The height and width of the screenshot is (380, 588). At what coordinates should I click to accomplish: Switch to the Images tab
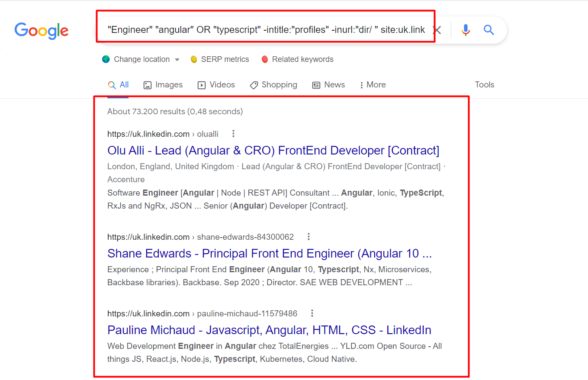(x=163, y=85)
